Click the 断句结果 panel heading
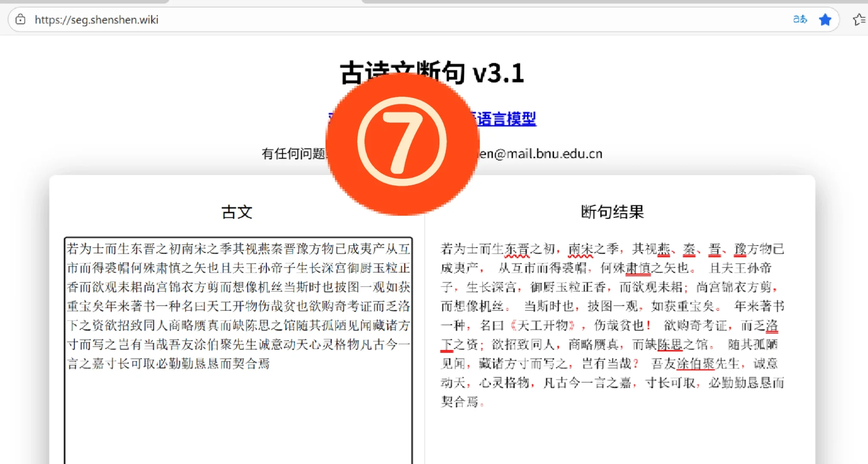This screenshot has width=868, height=464. [x=612, y=212]
